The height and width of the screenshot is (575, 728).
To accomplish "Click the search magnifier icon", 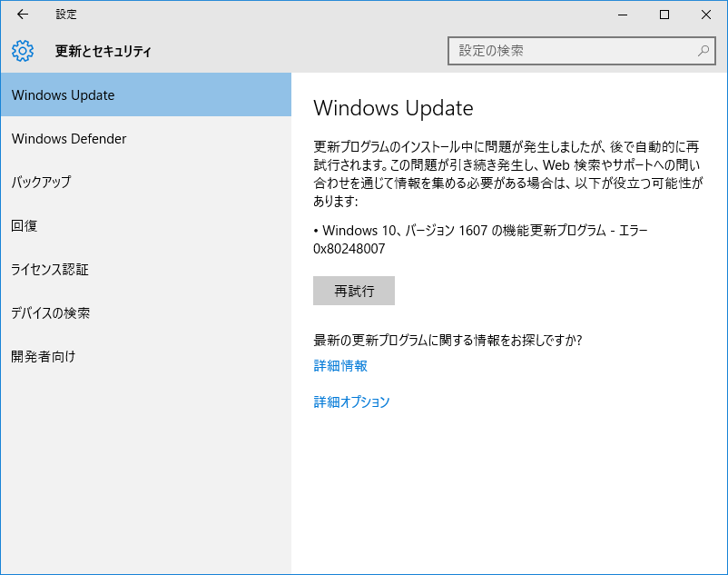I will 703,51.
